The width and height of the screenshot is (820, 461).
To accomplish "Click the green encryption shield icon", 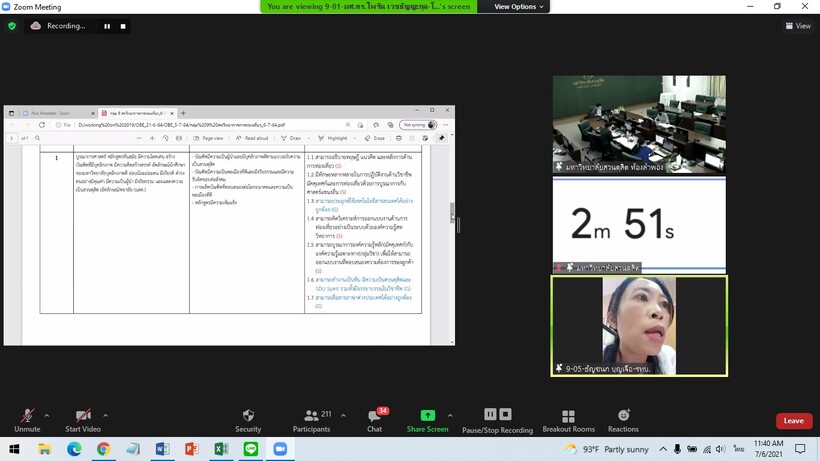I will click(12, 26).
